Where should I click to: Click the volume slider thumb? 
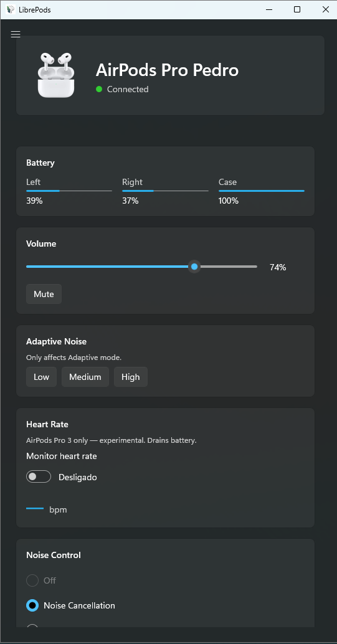pyautogui.click(x=194, y=267)
